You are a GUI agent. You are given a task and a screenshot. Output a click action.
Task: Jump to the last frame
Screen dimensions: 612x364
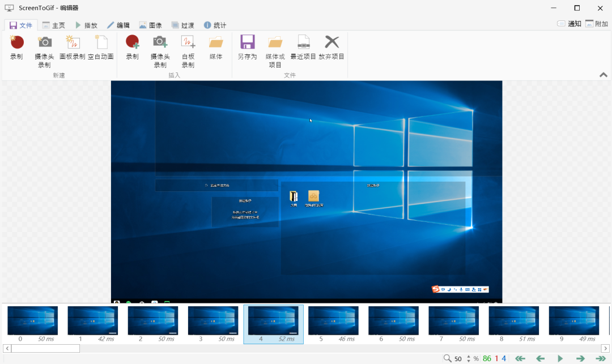pyautogui.click(x=600, y=358)
